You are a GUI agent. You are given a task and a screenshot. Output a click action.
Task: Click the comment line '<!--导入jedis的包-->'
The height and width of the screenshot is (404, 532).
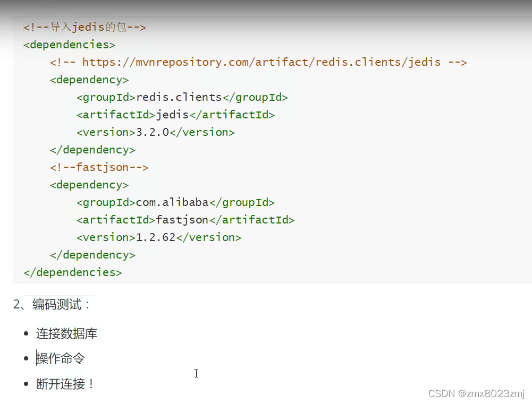[85, 27]
